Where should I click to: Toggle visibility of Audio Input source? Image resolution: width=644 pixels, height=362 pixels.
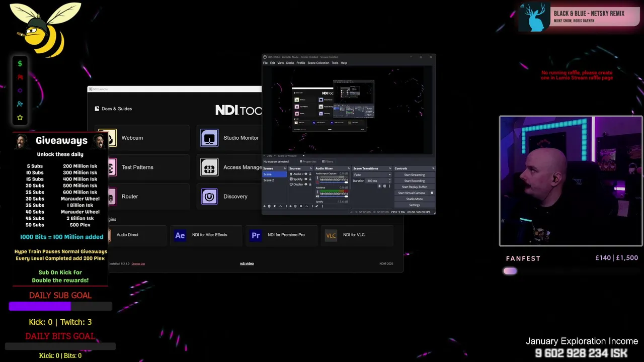click(x=306, y=174)
